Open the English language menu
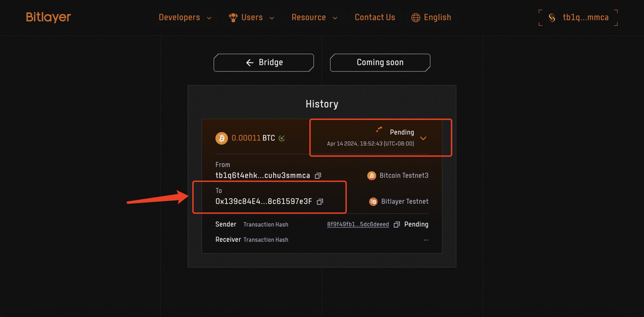Viewport: 644px width, 317px height. pyautogui.click(x=431, y=17)
